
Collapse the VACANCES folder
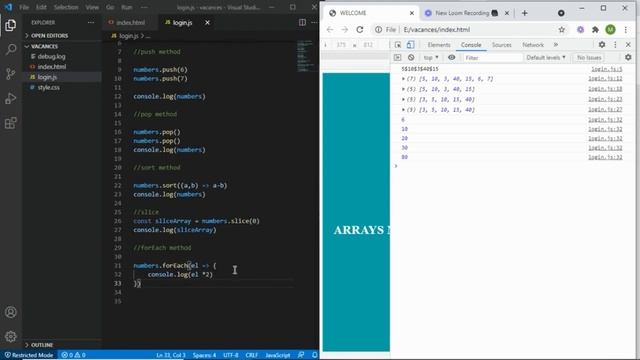click(x=44, y=47)
